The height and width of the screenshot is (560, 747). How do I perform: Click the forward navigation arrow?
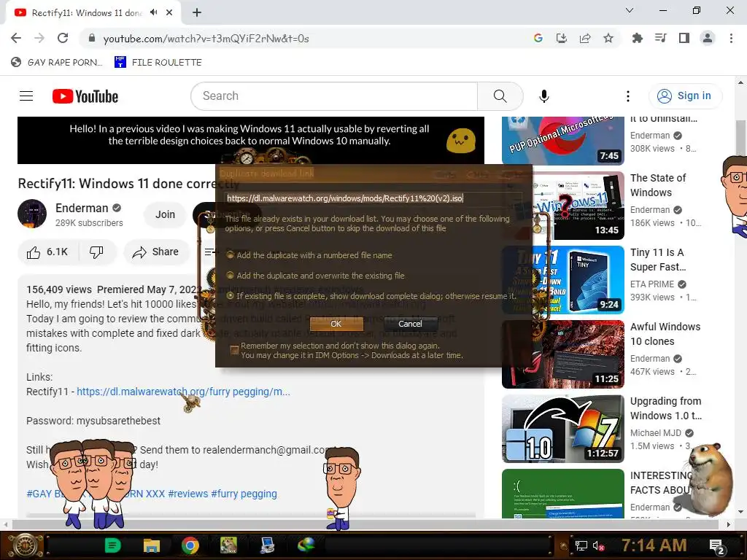[x=39, y=38]
